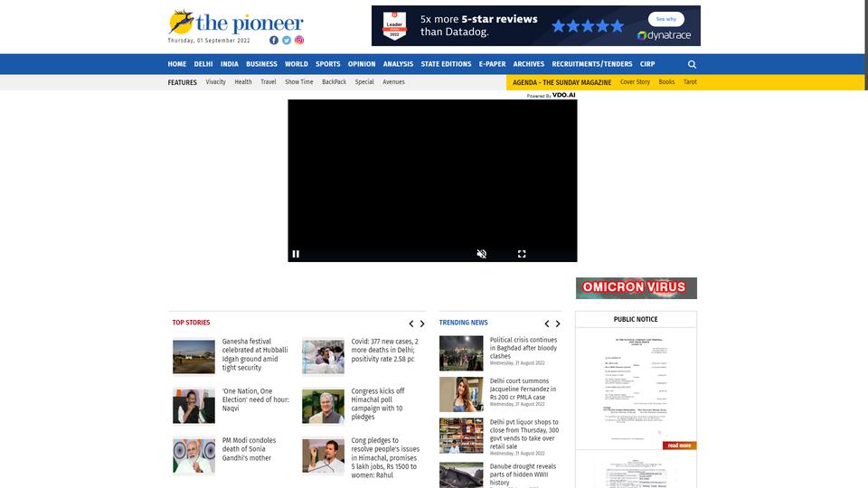
Task: Open Jacqueline Fernandez story thumbnail
Action: 461,395
